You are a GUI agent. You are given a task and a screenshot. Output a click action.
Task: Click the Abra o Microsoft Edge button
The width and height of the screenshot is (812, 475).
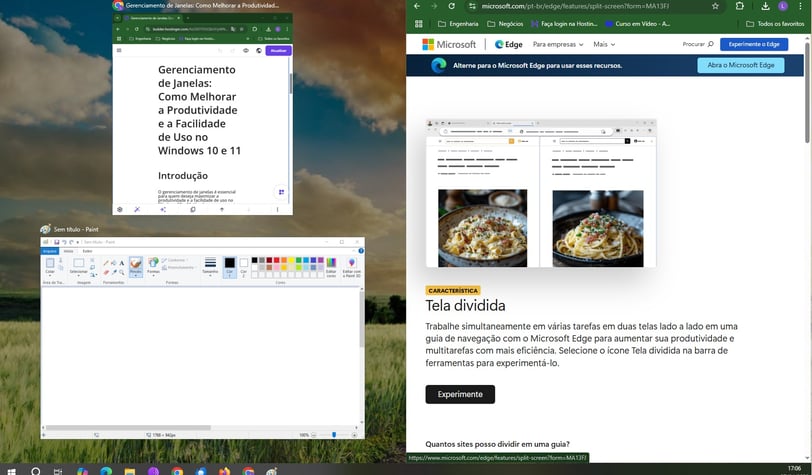[x=741, y=65]
